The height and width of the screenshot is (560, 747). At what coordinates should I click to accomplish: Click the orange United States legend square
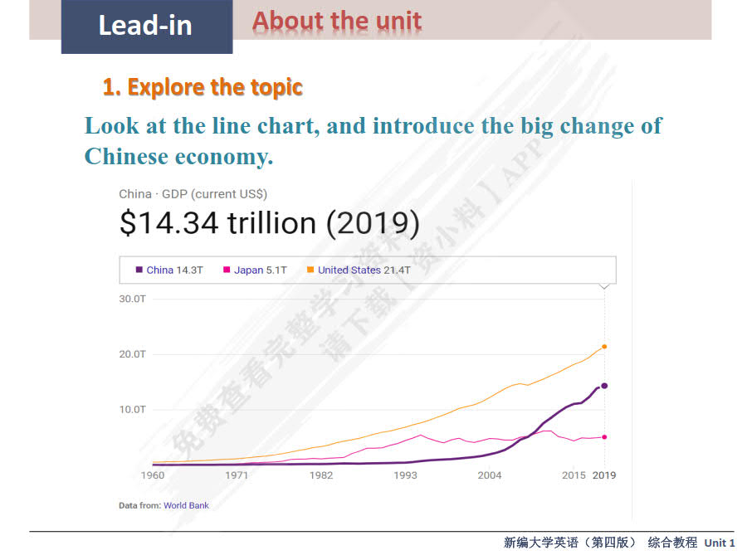(x=310, y=270)
